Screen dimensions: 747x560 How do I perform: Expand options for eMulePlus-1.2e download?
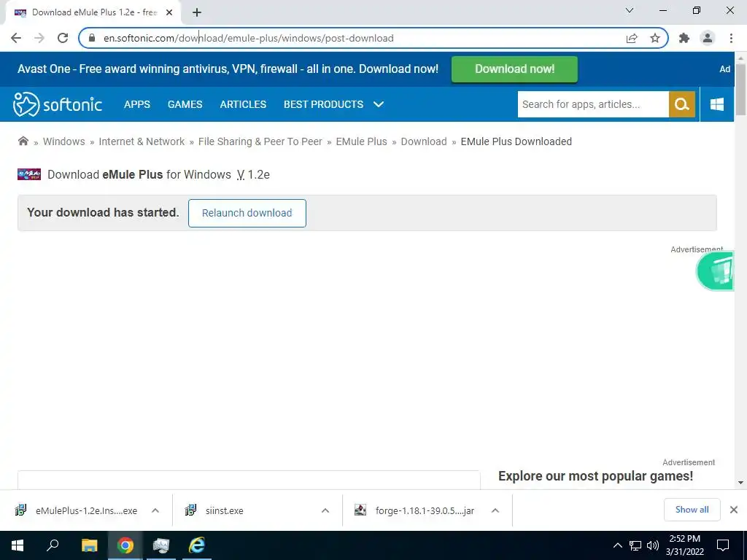click(155, 510)
